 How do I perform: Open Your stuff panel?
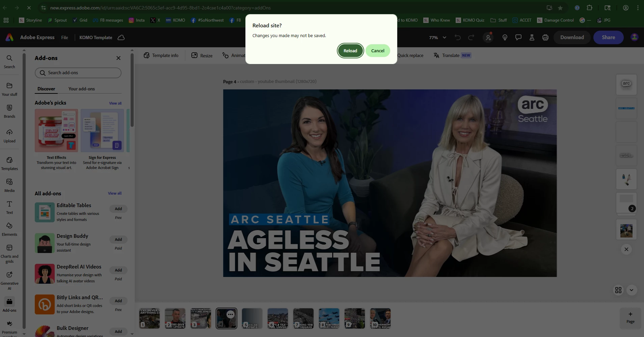click(9, 89)
